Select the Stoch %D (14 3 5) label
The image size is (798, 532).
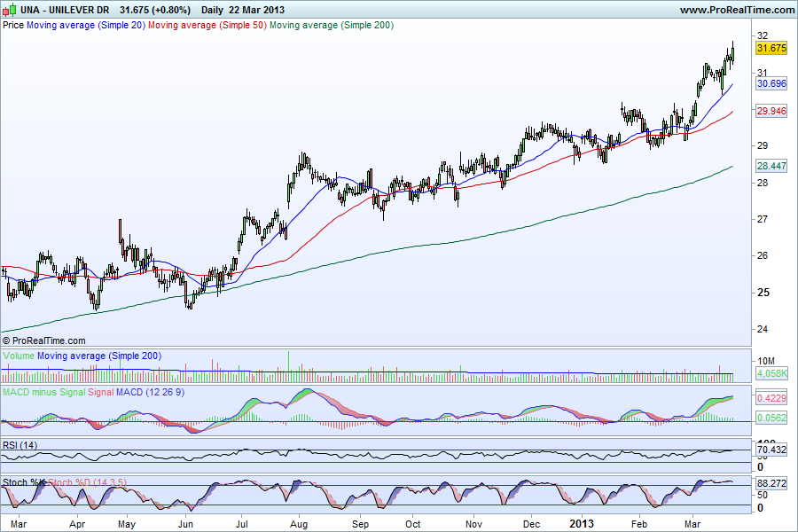[87, 482]
